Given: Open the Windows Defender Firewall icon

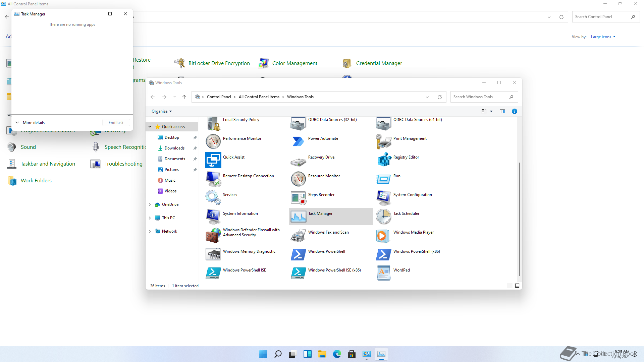Looking at the screenshot, I should [213, 235].
